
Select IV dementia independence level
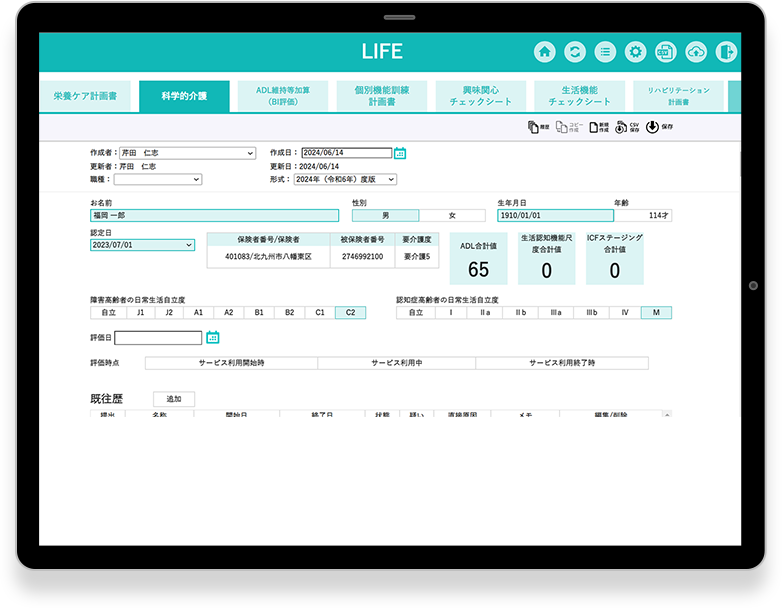[625, 313]
